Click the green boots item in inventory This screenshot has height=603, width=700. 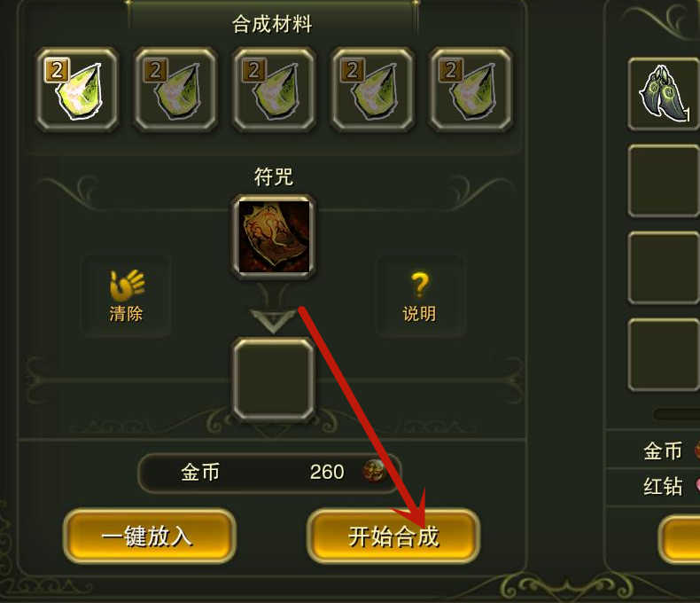[x=664, y=94]
